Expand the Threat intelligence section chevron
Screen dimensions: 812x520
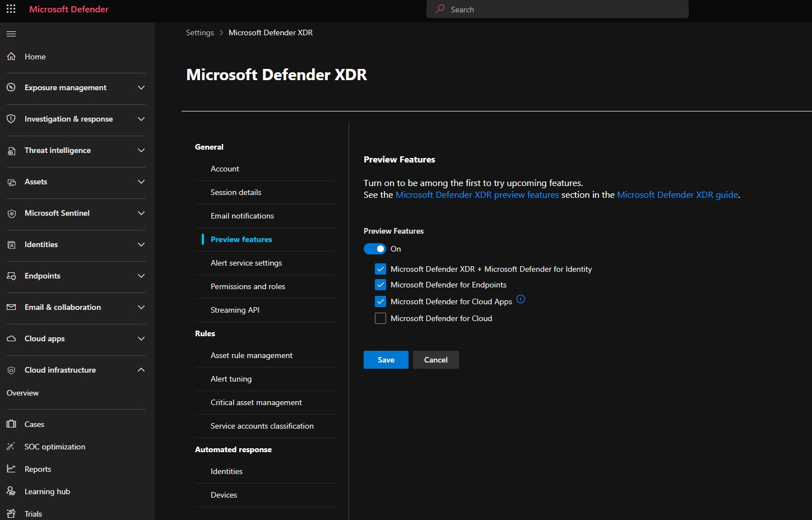coord(141,150)
